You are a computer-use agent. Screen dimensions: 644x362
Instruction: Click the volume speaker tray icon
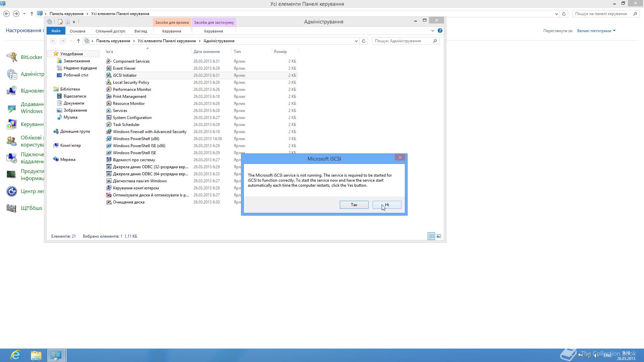point(596,356)
